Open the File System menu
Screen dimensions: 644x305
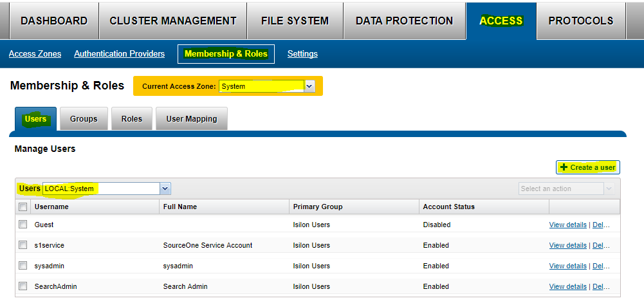point(295,21)
